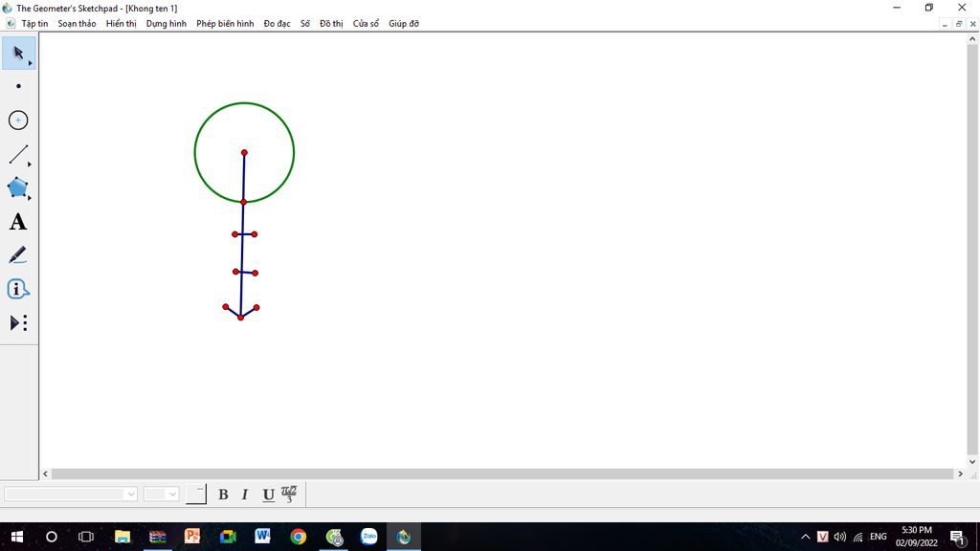Open the Số menu
980x551 pixels.
pyautogui.click(x=305, y=24)
